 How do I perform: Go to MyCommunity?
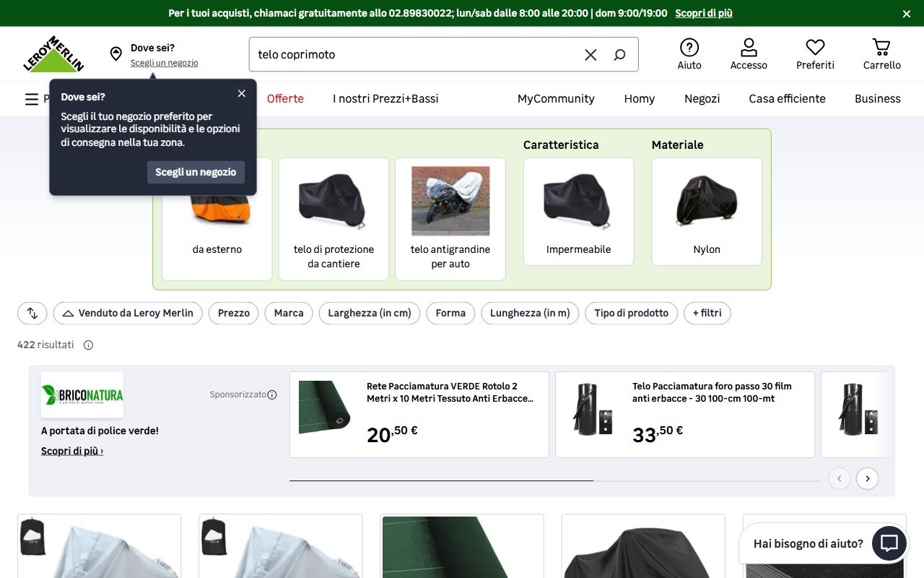556,99
